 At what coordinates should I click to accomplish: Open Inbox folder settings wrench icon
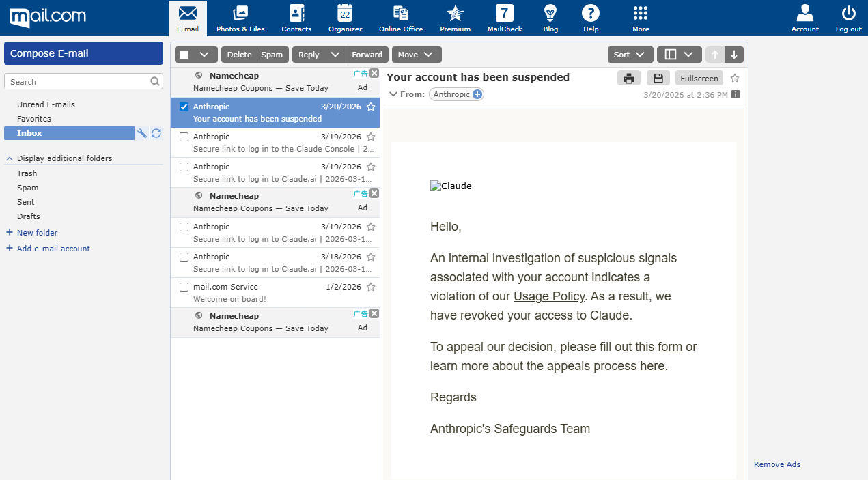click(142, 133)
